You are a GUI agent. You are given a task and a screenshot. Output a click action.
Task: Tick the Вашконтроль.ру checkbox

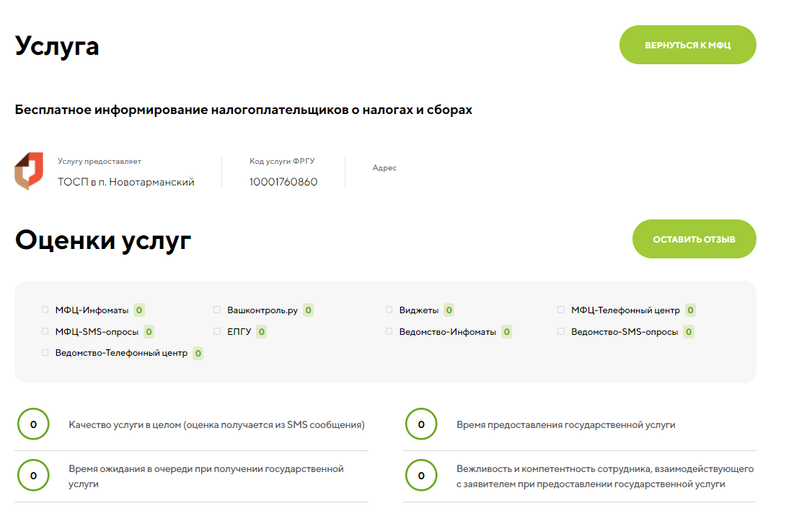pos(217,310)
